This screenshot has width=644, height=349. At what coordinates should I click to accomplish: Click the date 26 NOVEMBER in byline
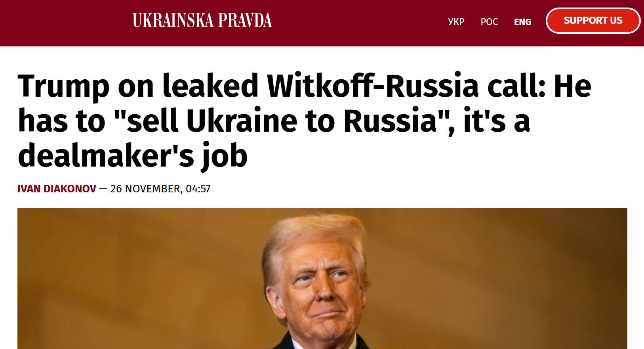[145, 189]
